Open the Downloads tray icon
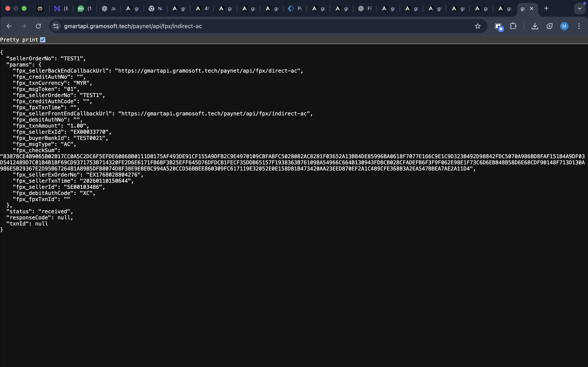588x367 pixels. (535, 26)
